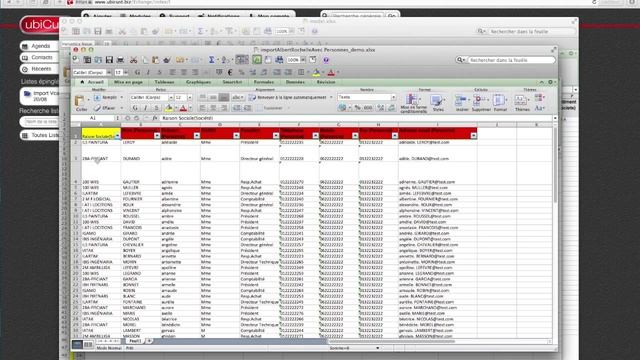The width and height of the screenshot is (640, 360).
Task: Open the font color arrow next to red A
Action: click(x=190, y=108)
